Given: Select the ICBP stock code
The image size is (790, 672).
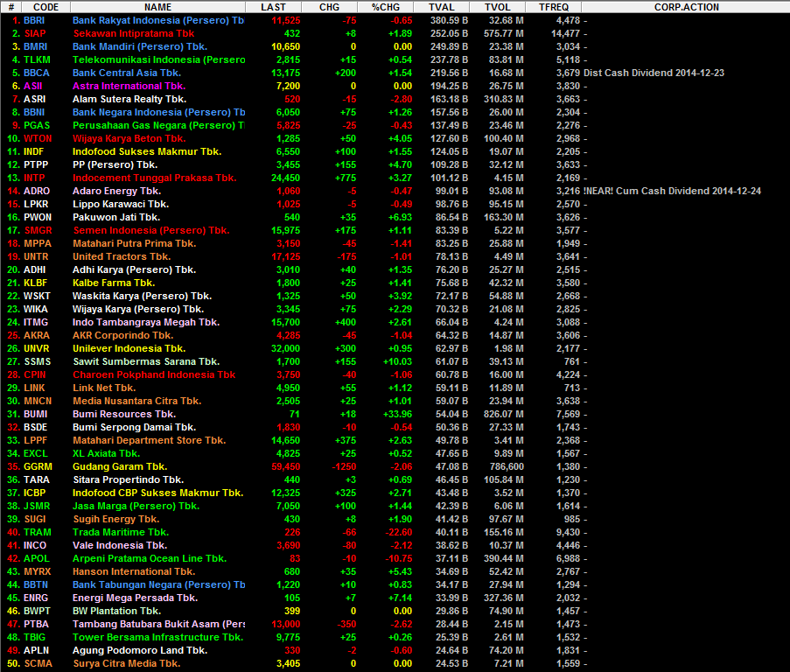Looking at the screenshot, I should (x=34, y=493).
